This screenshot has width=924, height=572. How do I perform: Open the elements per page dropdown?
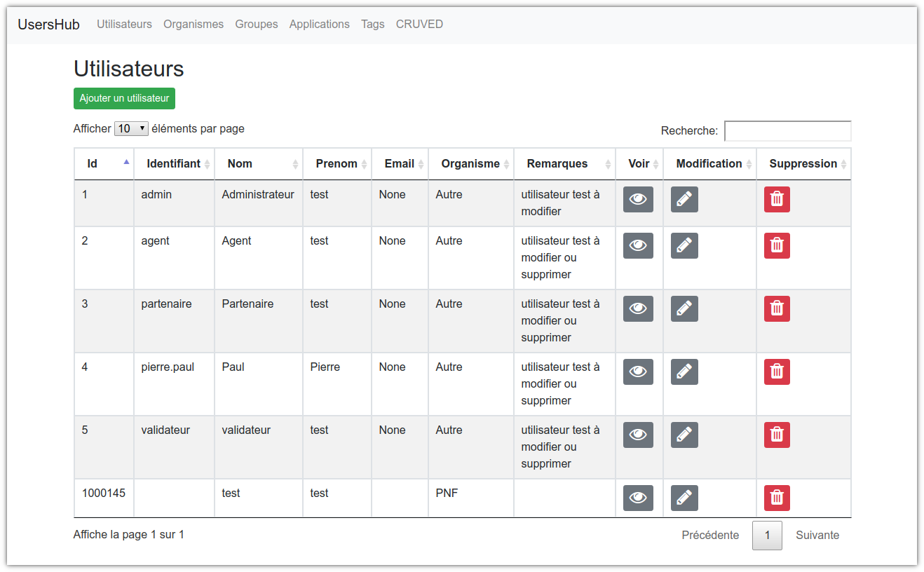[131, 129]
